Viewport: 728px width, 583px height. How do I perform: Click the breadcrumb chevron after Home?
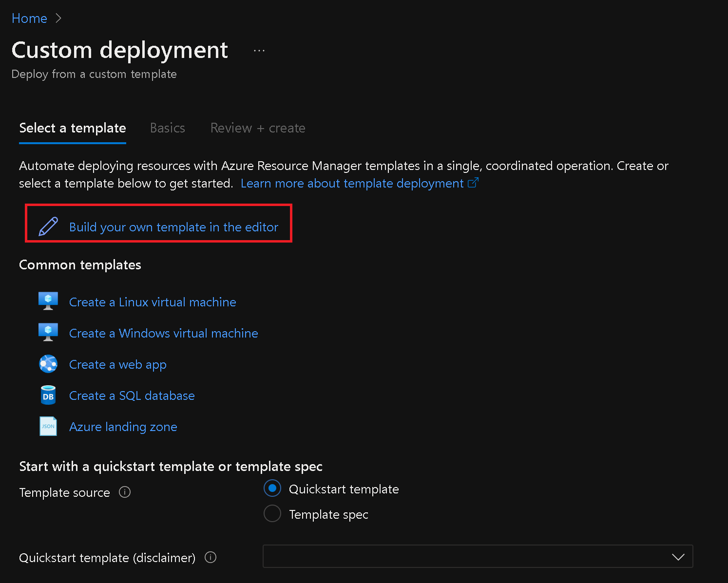[x=58, y=18]
